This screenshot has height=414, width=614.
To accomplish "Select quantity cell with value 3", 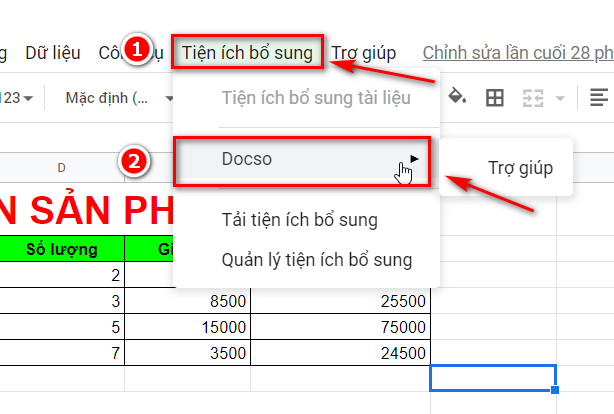I will (62, 301).
